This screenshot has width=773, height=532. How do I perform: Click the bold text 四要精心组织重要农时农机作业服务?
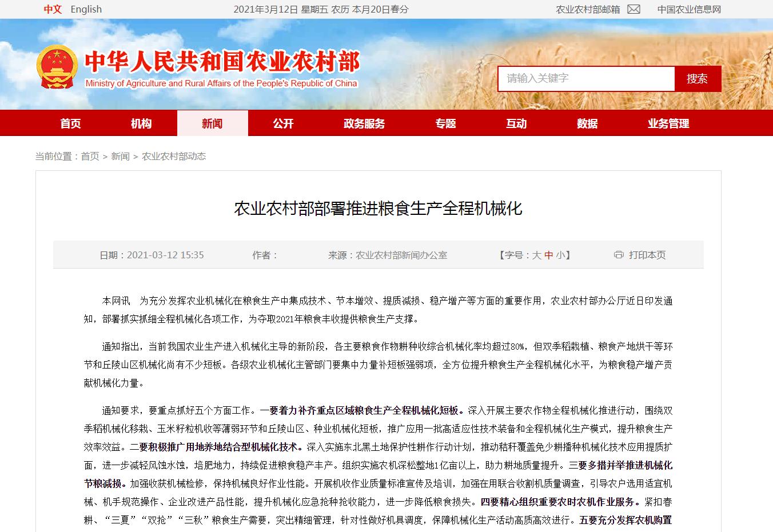coord(560,502)
